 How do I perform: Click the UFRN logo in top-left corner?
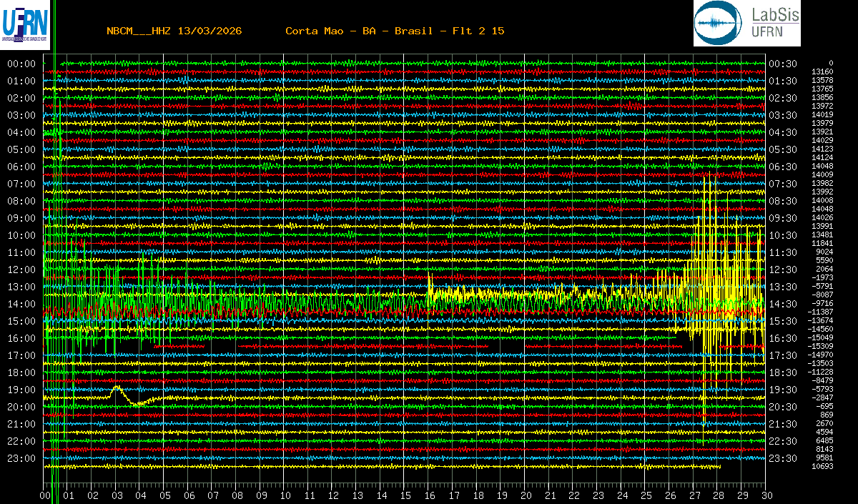[x=24, y=23]
